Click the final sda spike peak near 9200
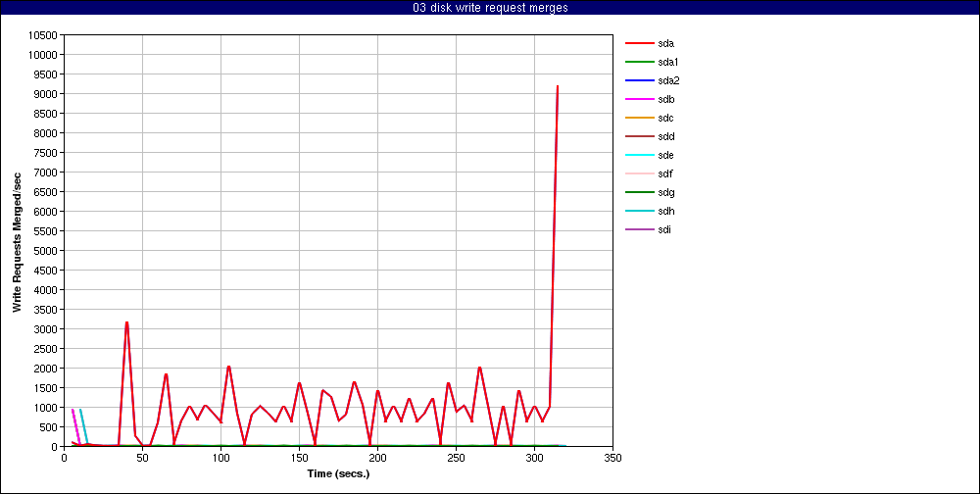This screenshot has height=494, width=980. (x=558, y=86)
